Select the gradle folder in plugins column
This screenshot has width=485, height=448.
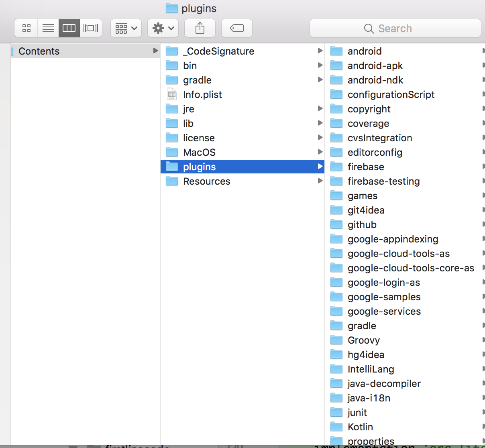coord(405,326)
